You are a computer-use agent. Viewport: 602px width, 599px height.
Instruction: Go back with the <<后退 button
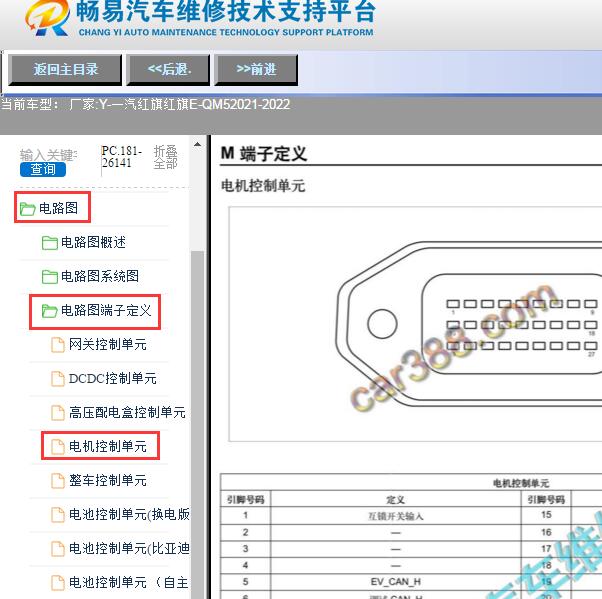coord(169,70)
